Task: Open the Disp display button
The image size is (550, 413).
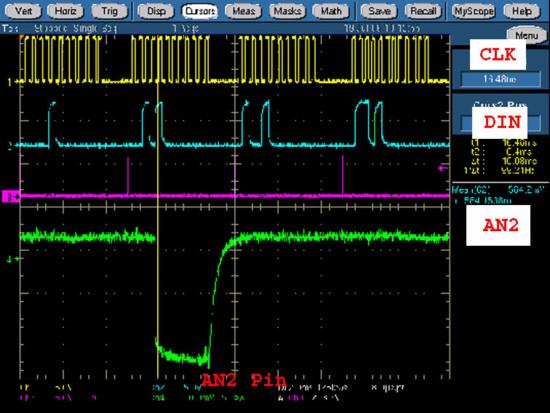Action: (x=156, y=11)
